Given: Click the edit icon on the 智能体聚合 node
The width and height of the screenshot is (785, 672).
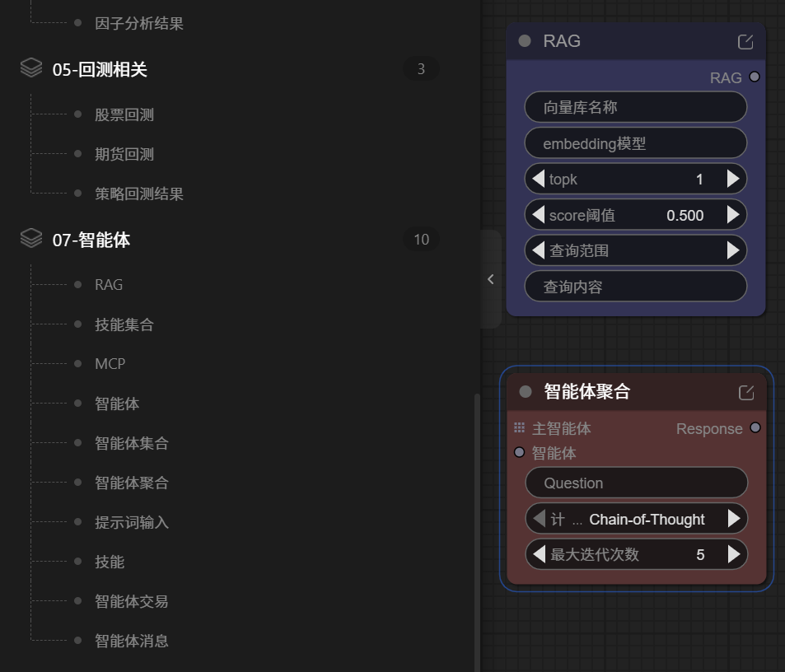Looking at the screenshot, I should [x=747, y=392].
